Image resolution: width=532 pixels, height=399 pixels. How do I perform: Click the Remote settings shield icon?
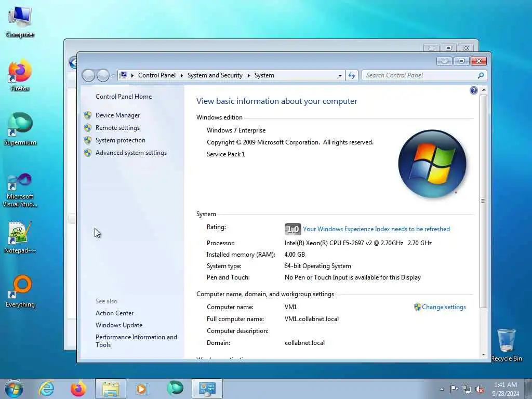click(x=88, y=128)
